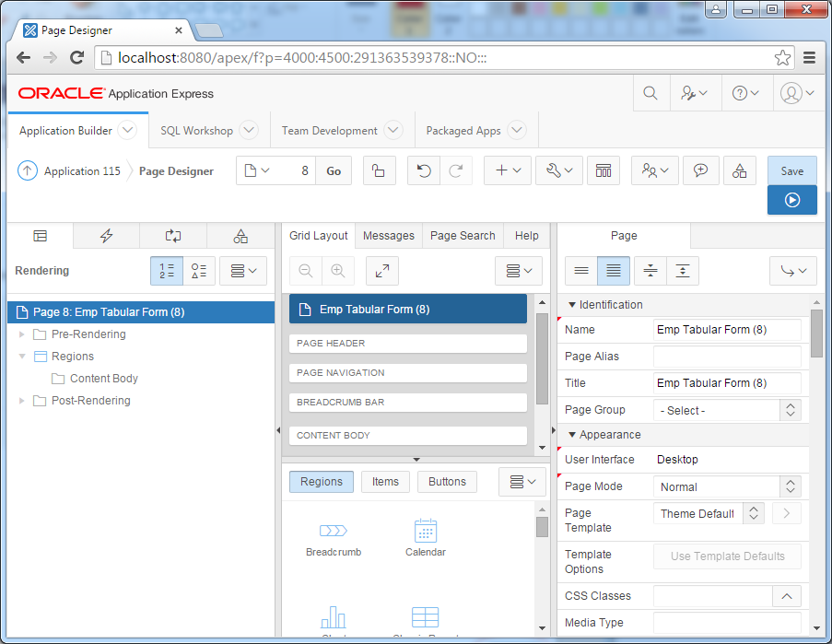Open the Team Development people menu
This screenshot has width=832, height=644.
pyautogui.click(x=655, y=170)
